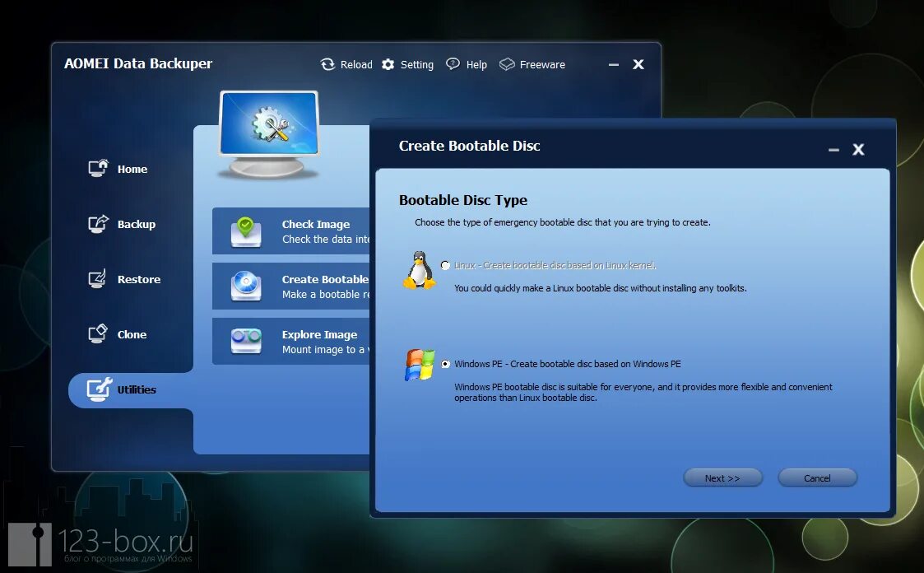Select the Windows PE bootable disc option

[x=445, y=363]
